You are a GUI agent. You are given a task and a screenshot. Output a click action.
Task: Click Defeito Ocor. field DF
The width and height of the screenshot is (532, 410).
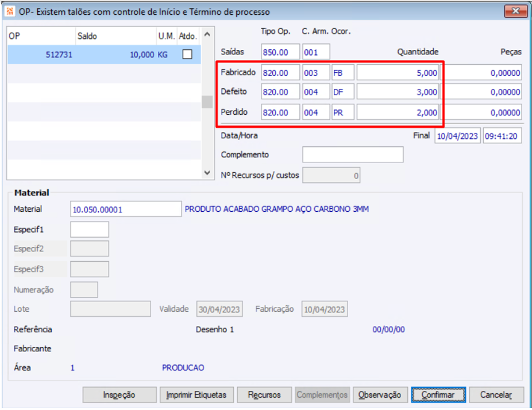coord(343,92)
